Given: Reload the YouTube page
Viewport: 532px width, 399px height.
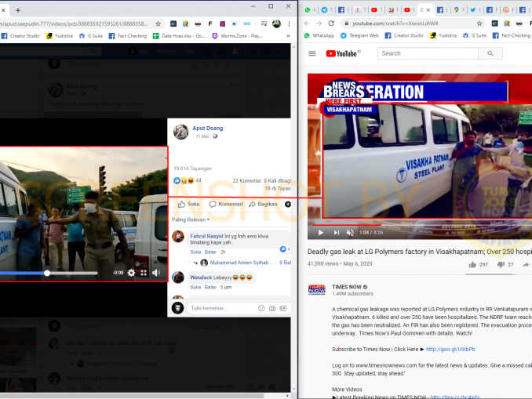Looking at the screenshot, I should click(331, 24).
